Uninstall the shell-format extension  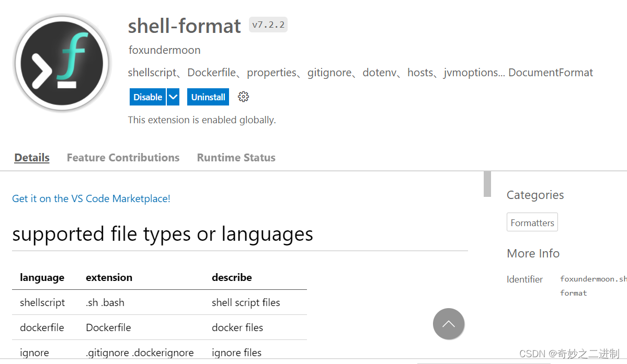(208, 97)
